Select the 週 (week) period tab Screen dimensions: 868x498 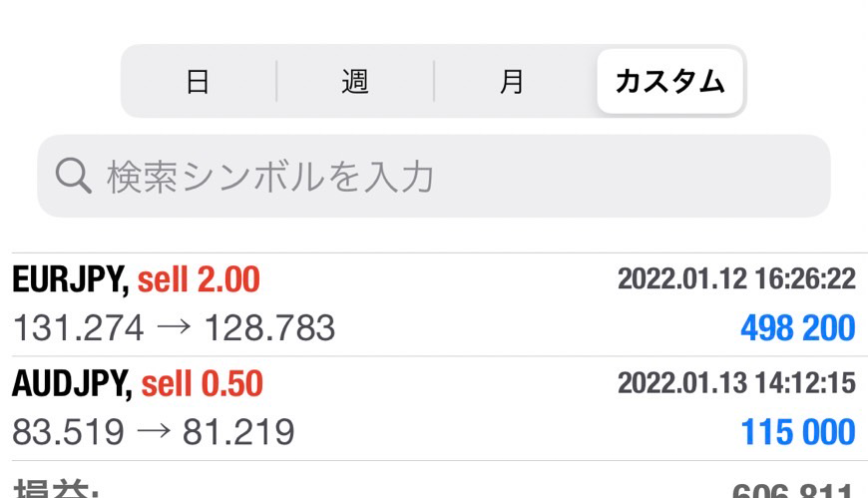[x=354, y=82]
